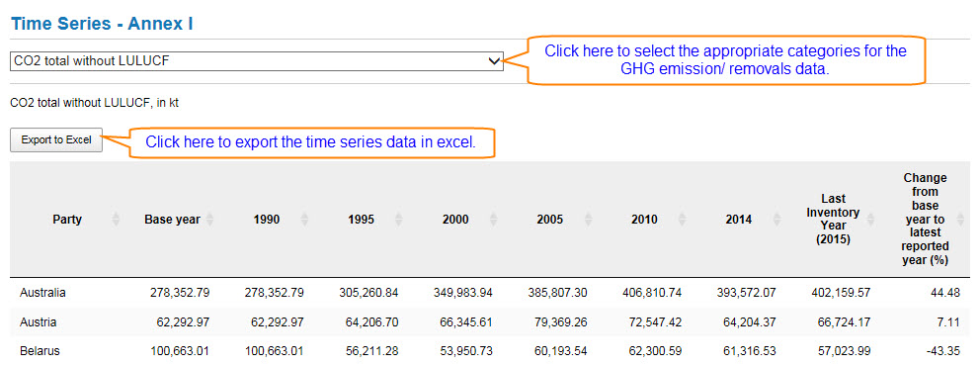Screen dimensions: 980x365
Task: Click Belarus 2015 value 57,023.99
Action: click(x=844, y=351)
